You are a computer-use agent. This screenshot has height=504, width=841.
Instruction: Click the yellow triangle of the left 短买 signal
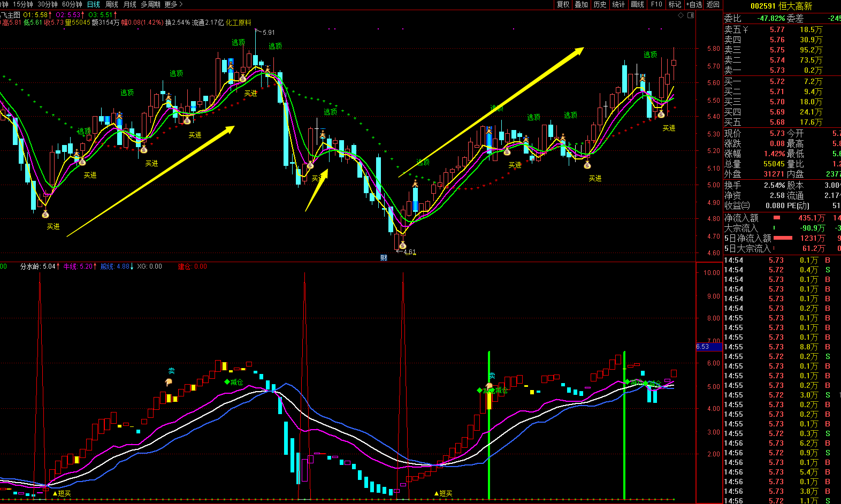(x=55, y=493)
